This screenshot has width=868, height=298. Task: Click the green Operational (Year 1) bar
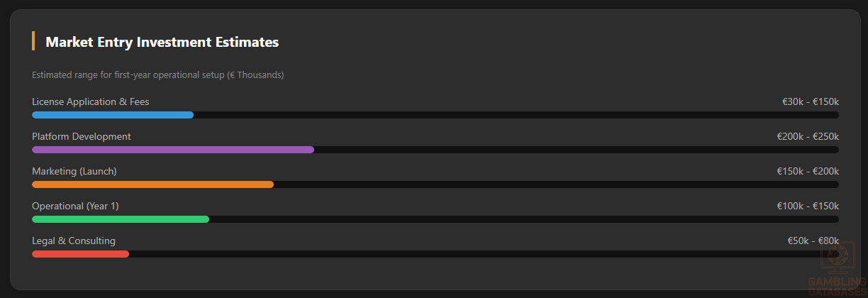pos(121,219)
